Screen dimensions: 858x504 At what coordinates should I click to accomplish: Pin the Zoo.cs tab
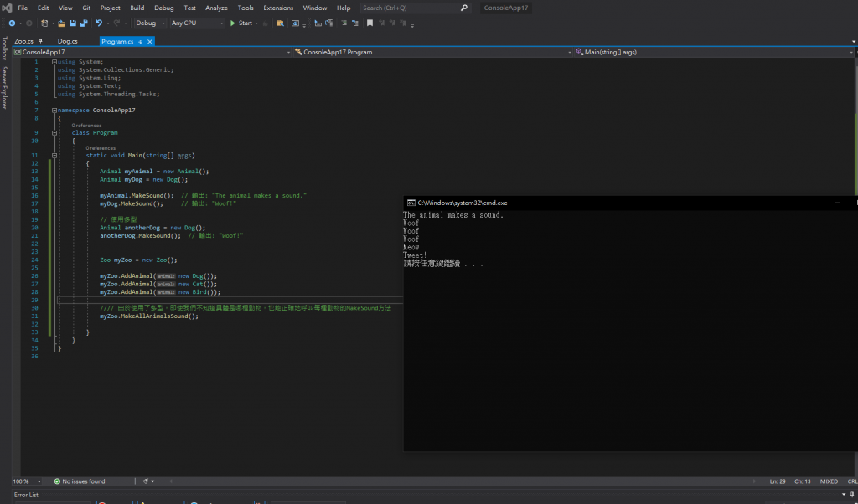41,40
